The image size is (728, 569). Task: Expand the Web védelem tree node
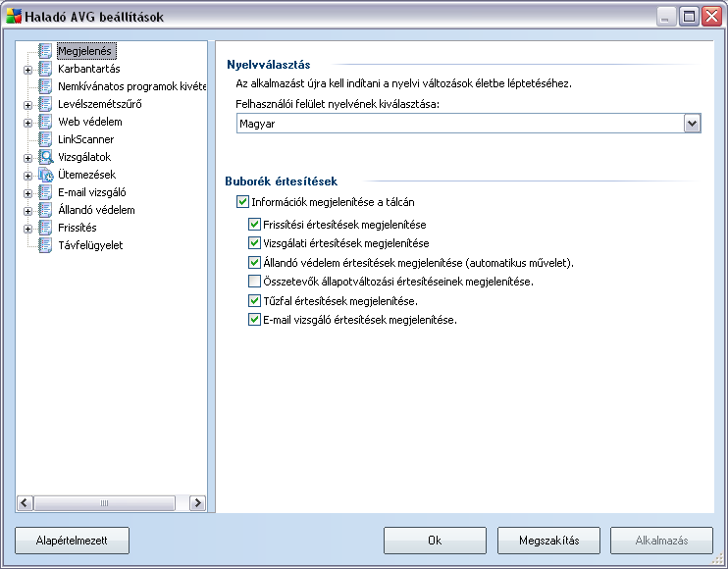pos(27,123)
